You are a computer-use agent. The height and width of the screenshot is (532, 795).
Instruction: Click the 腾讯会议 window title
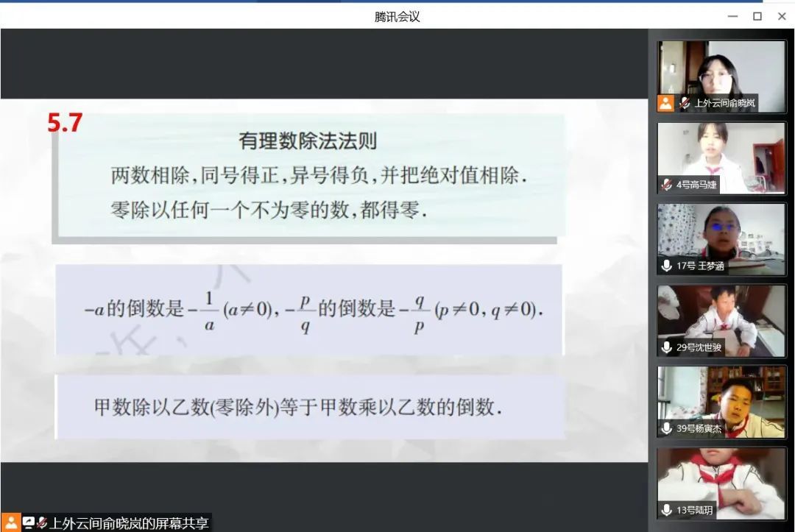pos(397,17)
